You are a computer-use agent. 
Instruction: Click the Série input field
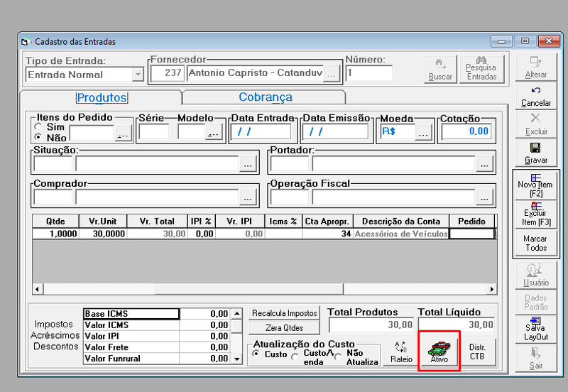(154, 132)
